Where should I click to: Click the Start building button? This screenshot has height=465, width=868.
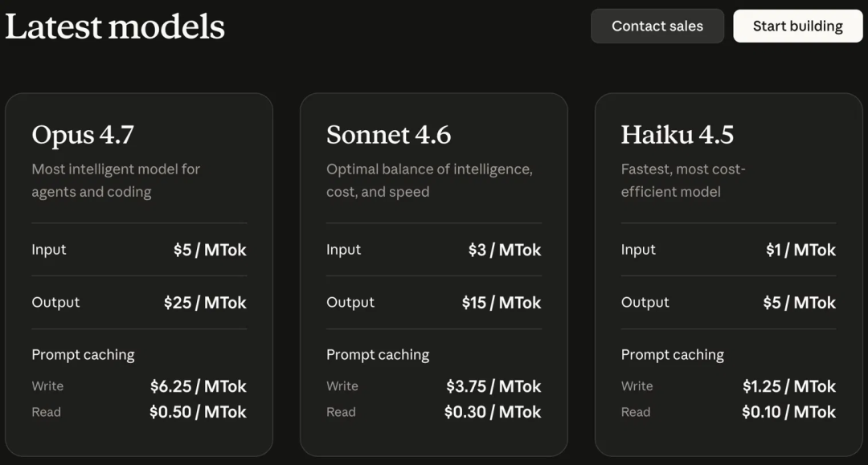[798, 26]
